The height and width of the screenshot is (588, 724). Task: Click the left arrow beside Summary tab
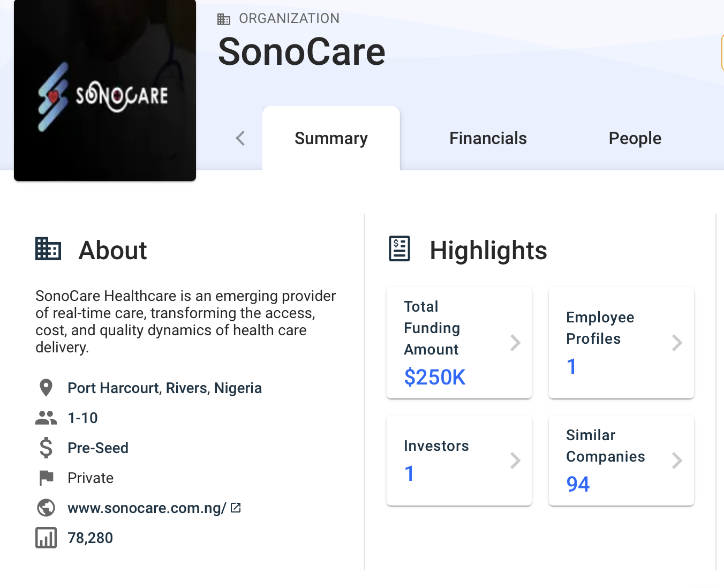[240, 138]
